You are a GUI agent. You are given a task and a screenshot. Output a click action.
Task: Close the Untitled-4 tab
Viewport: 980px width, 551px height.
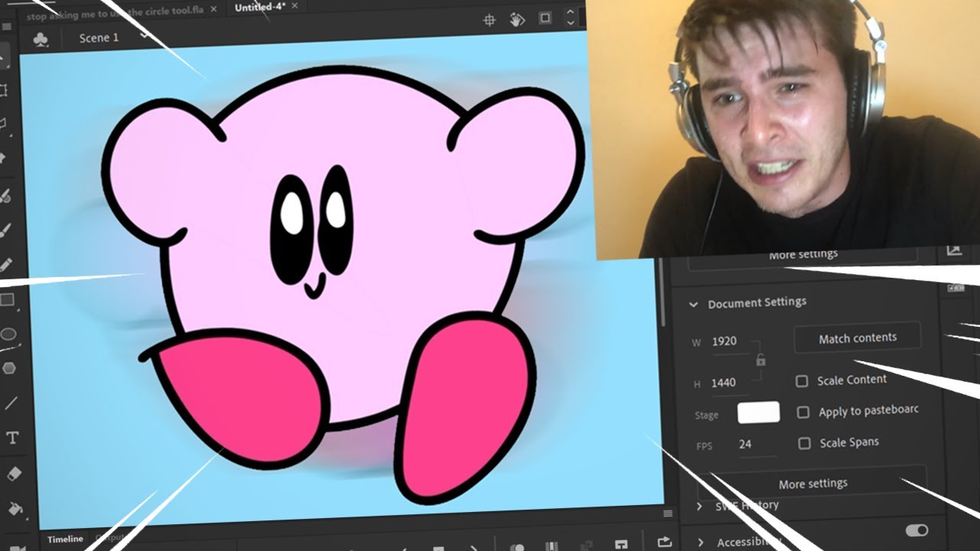coord(296,6)
